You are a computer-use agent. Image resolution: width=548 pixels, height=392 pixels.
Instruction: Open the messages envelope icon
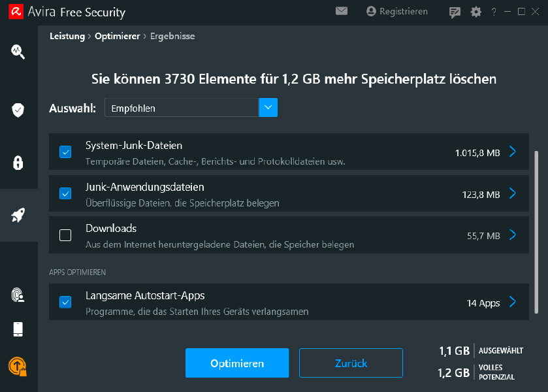coord(341,11)
